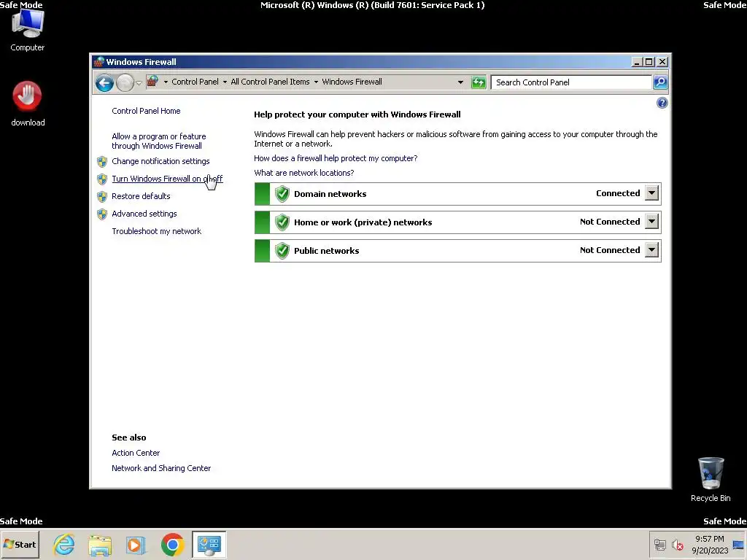
Task: Click the muted volume tray icon
Action: coord(678,545)
